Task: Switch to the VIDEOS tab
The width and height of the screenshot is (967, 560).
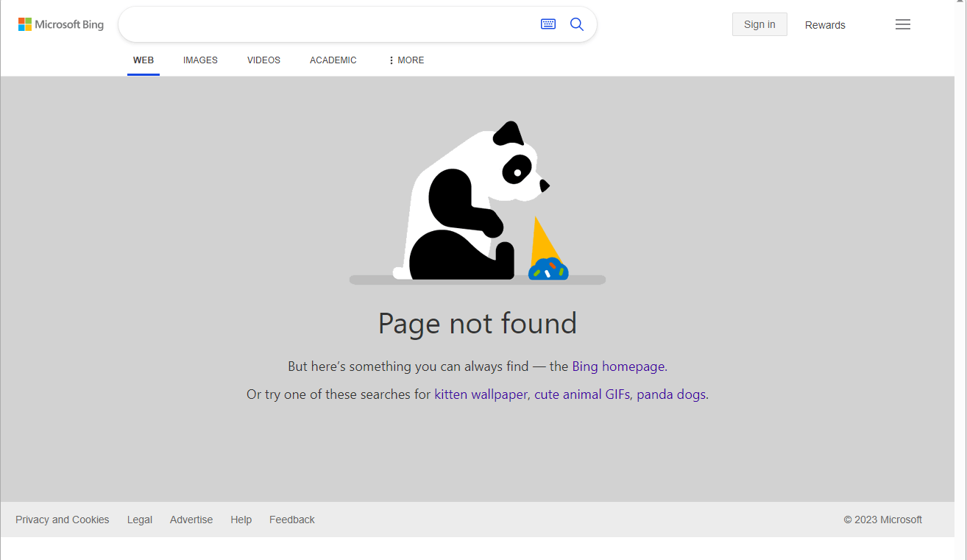Action: [x=263, y=60]
